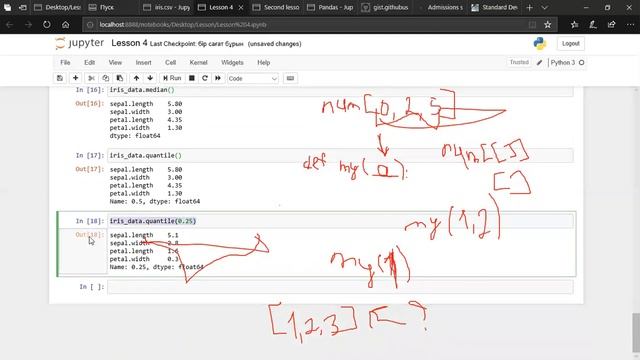Viewport: 640px width, 360px height.
Task: Switch to iris.csv Jupyter tab
Action: click(167, 7)
